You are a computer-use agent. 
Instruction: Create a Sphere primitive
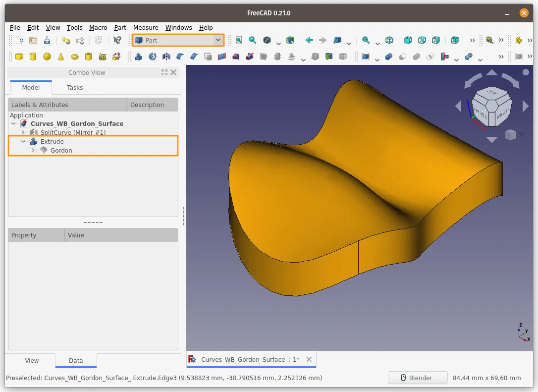click(x=47, y=56)
